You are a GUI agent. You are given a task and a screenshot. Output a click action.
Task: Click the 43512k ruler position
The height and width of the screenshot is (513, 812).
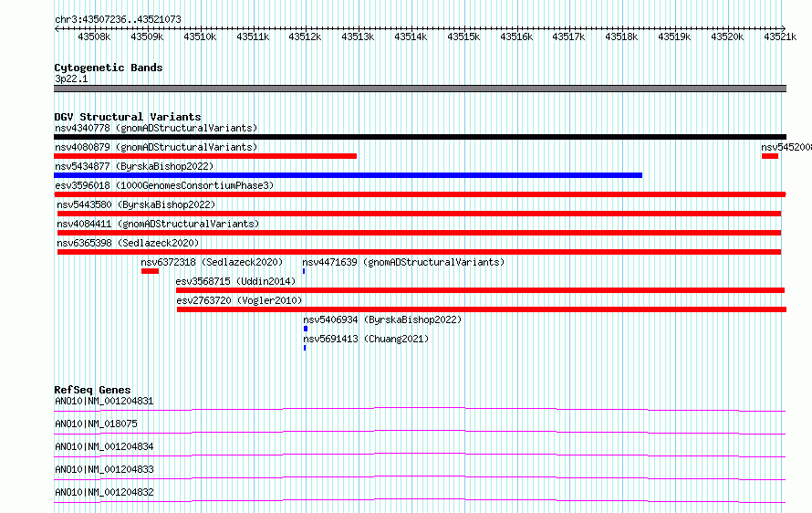(305, 37)
